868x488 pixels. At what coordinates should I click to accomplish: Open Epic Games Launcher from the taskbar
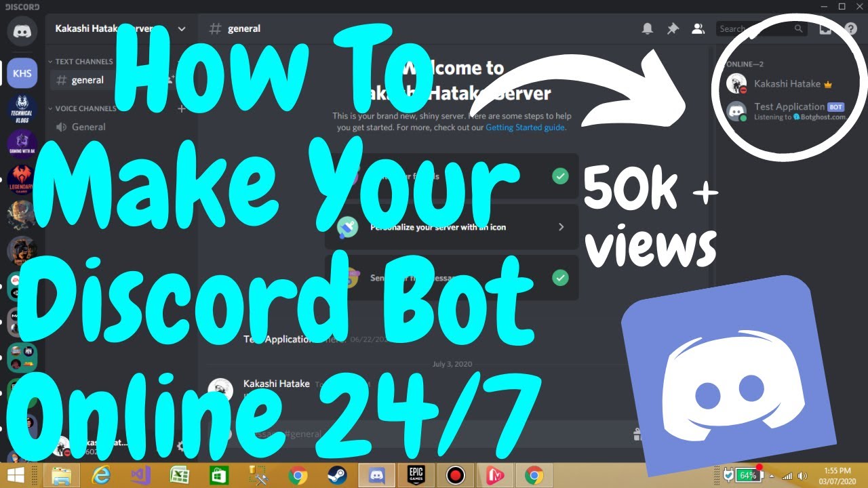click(x=416, y=475)
